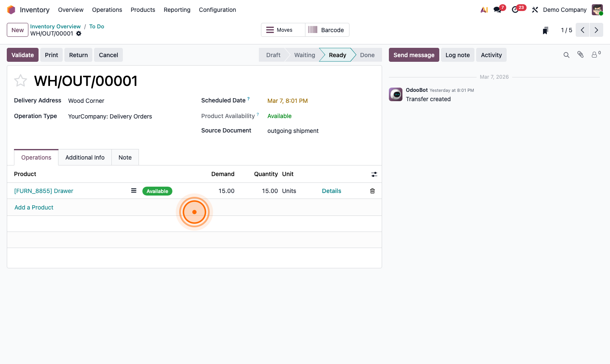Image resolution: width=610 pixels, height=364 pixels.
Task: Click Add a Product
Action: (x=34, y=207)
